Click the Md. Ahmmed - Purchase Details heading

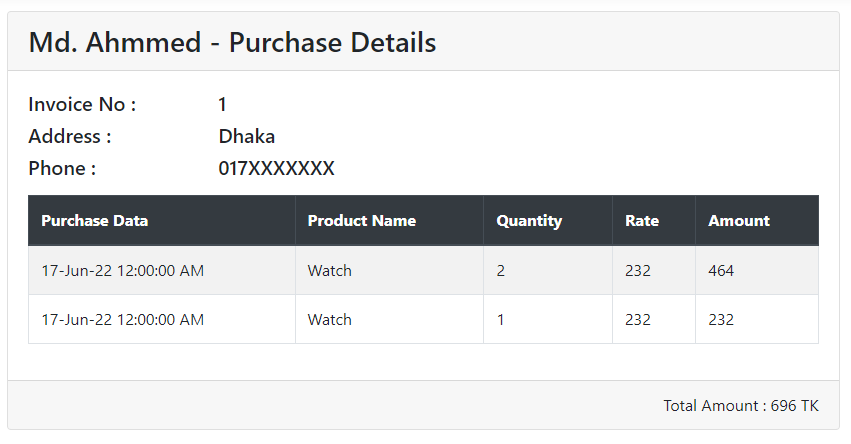[x=232, y=42]
